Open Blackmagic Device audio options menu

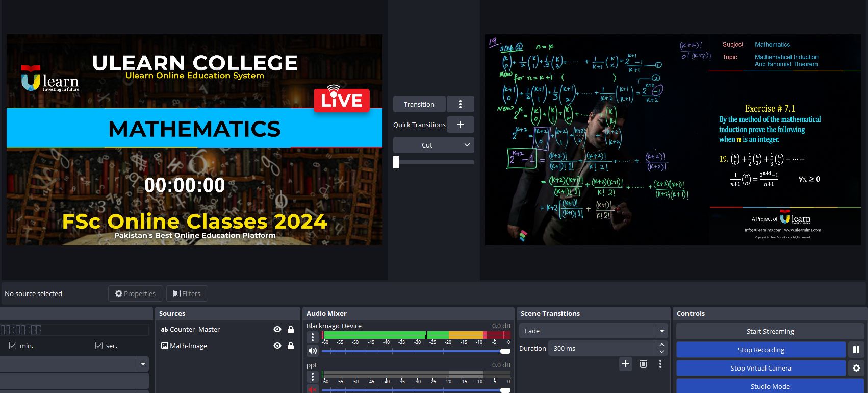pos(313,337)
